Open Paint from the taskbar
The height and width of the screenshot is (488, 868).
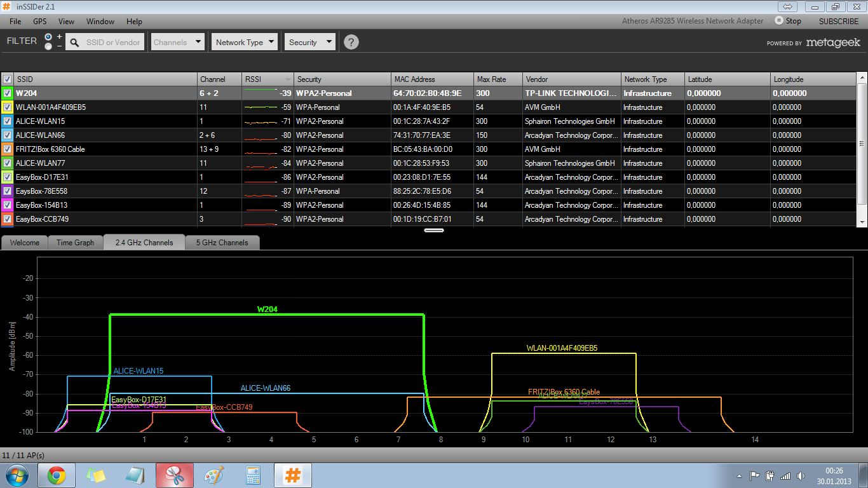point(214,475)
